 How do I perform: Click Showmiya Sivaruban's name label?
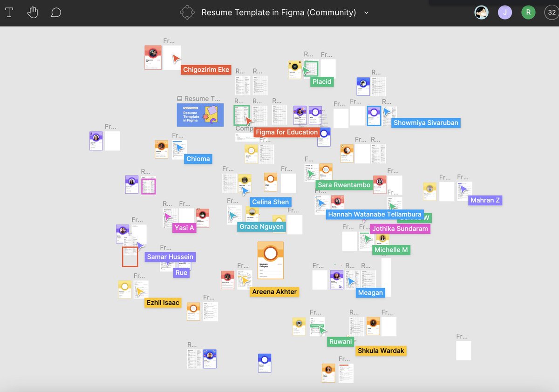[x=426, y=123]
